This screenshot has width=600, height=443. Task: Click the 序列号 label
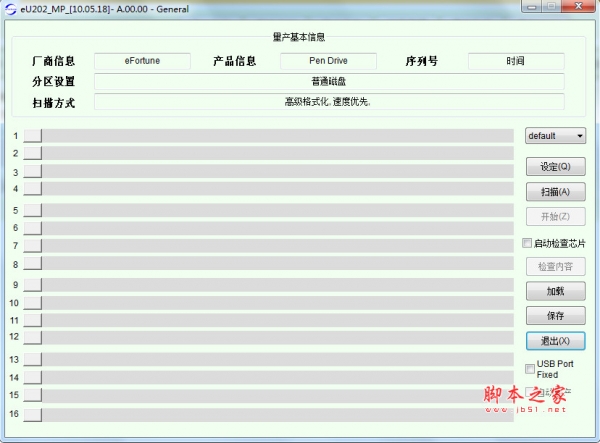point(422,61)
